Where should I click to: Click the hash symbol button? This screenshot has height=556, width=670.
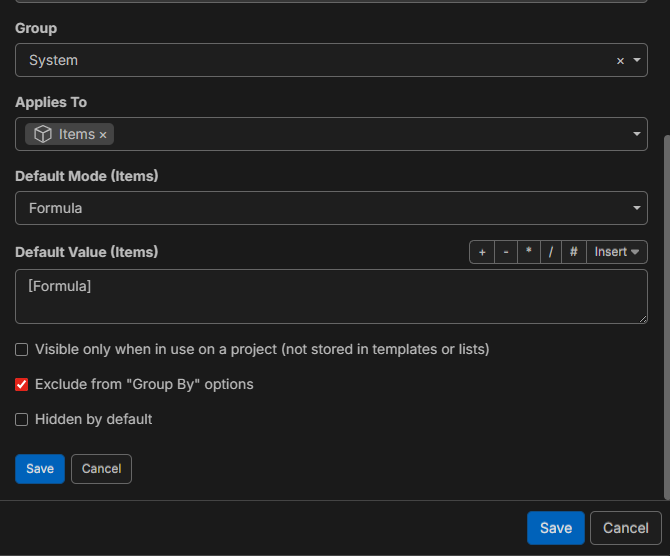click(x=573, y=252)
